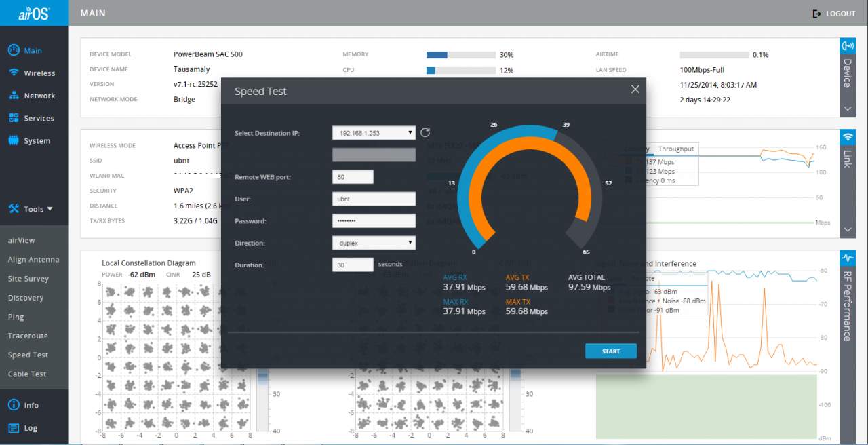Open Wireless settings via the wifi icon

13,73
